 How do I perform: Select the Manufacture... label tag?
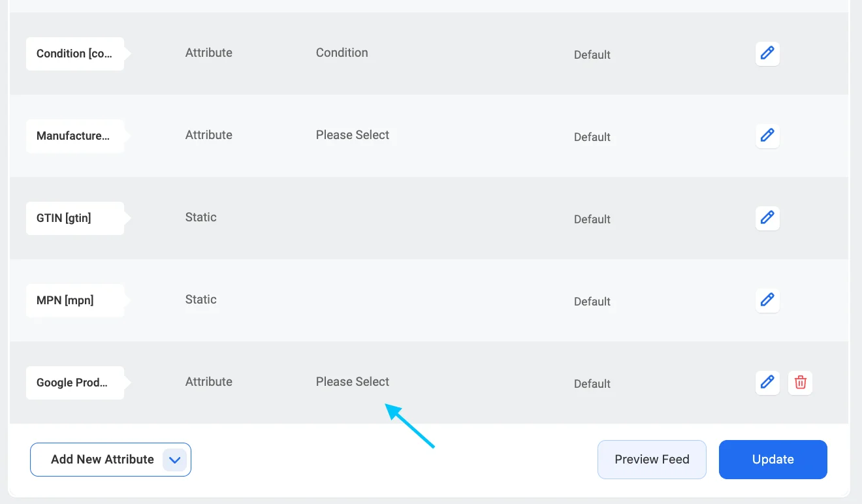[75, 136]
